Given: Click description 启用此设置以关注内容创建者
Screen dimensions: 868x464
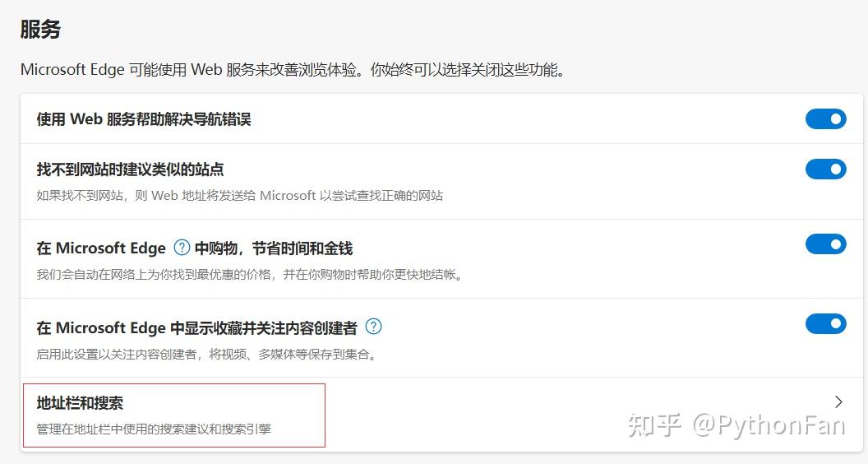Looking at the screenshot, I should click(207, 354).
